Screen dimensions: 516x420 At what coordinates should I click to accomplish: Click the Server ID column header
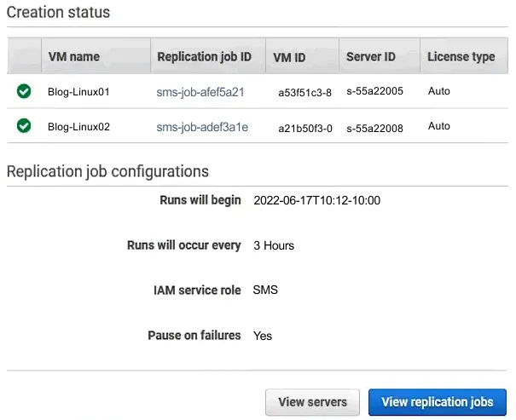[370, 57]
